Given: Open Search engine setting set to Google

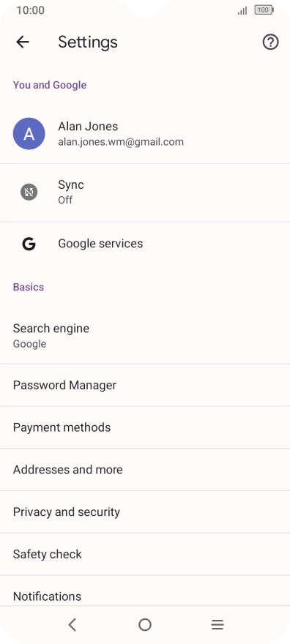Looking at the screenshot, I should (x=145, y=336).
